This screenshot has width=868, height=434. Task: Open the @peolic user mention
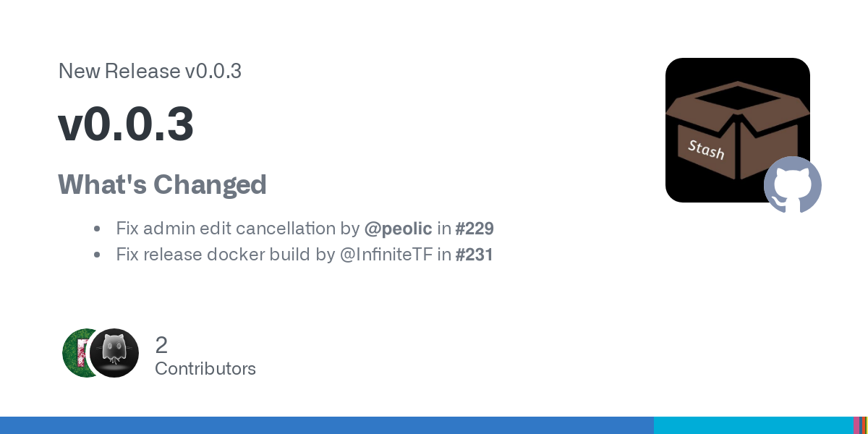pyautogui.click(x=399, y=229)
